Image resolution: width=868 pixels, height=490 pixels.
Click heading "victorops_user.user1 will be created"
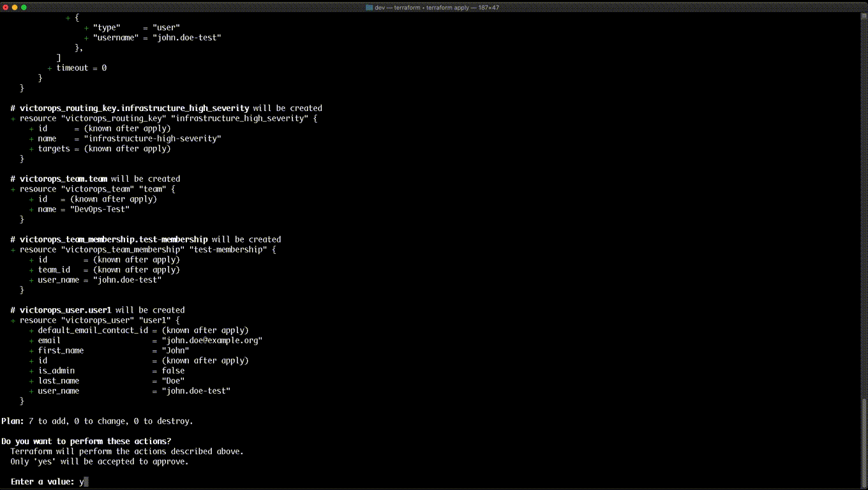(x=98, y=310)
